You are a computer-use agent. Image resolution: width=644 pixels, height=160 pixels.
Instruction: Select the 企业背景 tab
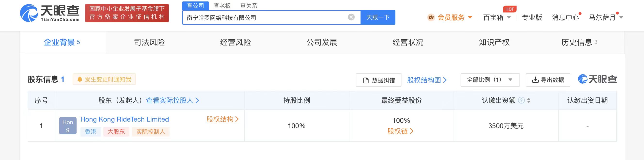[x=63, y=42]
